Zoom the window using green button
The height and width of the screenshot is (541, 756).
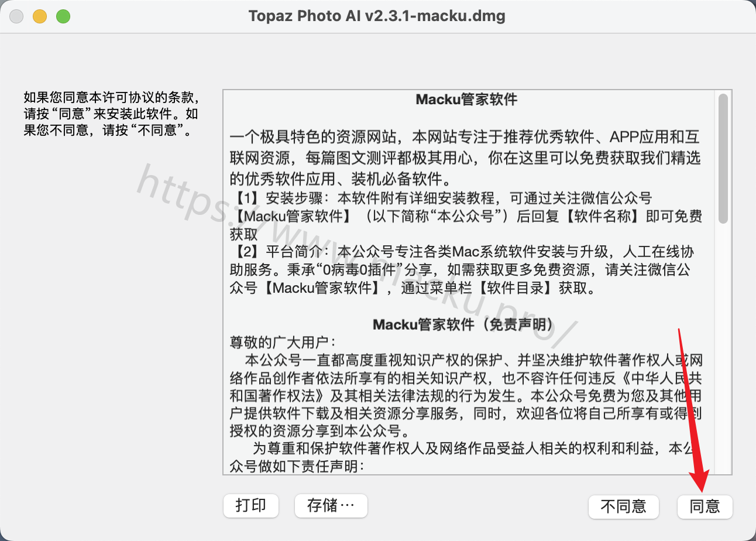click(x=63, y=16)
